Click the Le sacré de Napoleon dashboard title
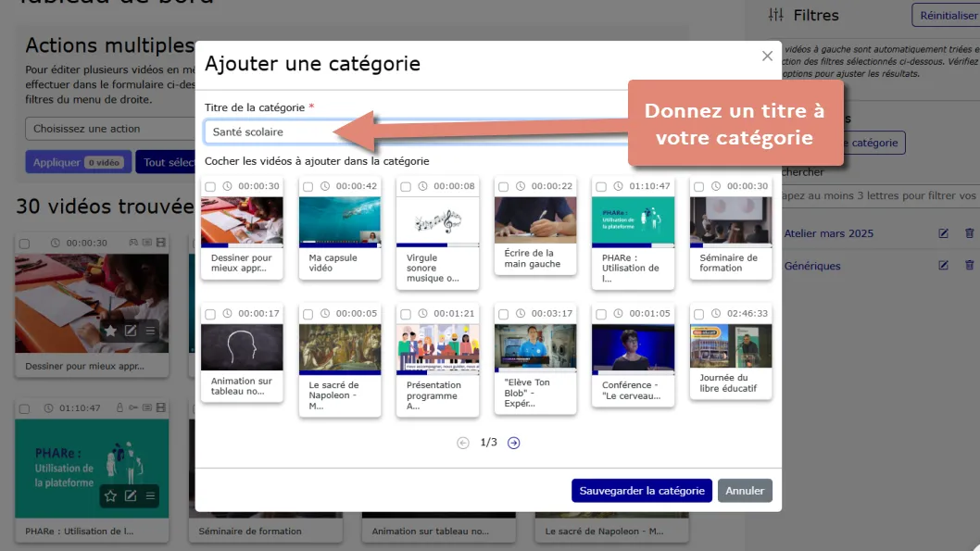 click(x=604, y=531)
